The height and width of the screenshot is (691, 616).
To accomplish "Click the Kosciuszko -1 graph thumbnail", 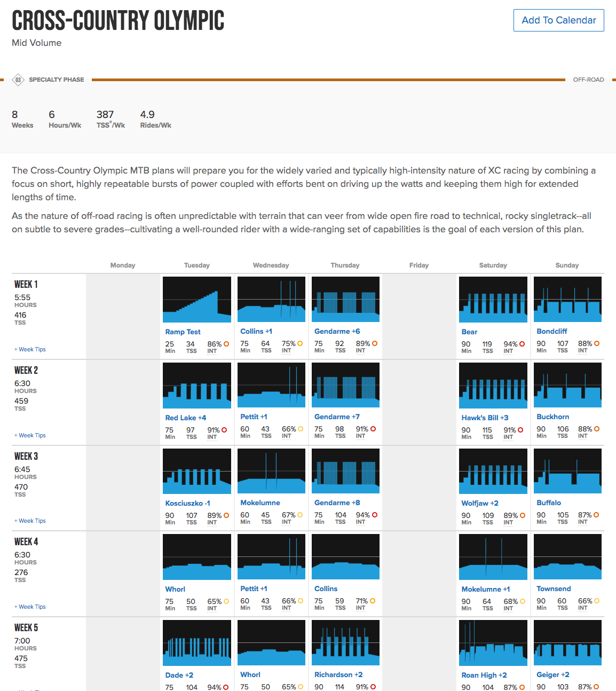I will click(x=197, y=471).
